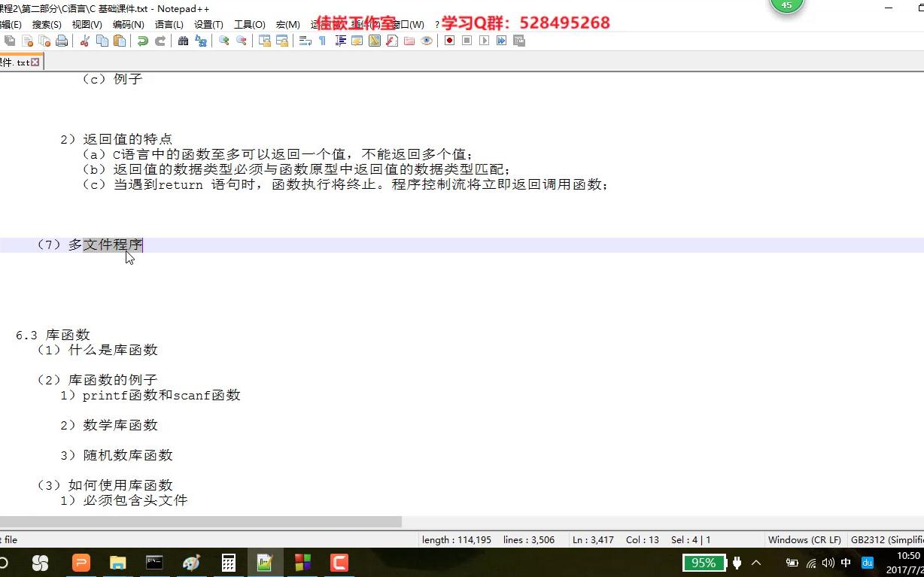Run the recorded macro playback icon
924x577 pixels.
tap(483, 41)
